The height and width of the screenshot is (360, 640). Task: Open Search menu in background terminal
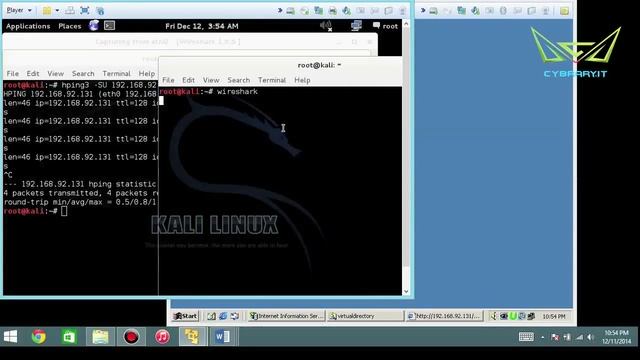[83, 73]
